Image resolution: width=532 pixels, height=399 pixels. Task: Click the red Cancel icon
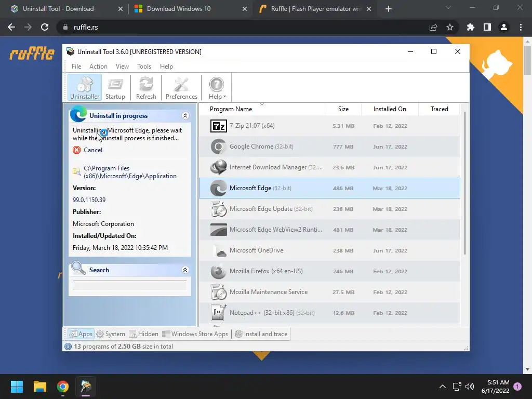tap(77, 150)
